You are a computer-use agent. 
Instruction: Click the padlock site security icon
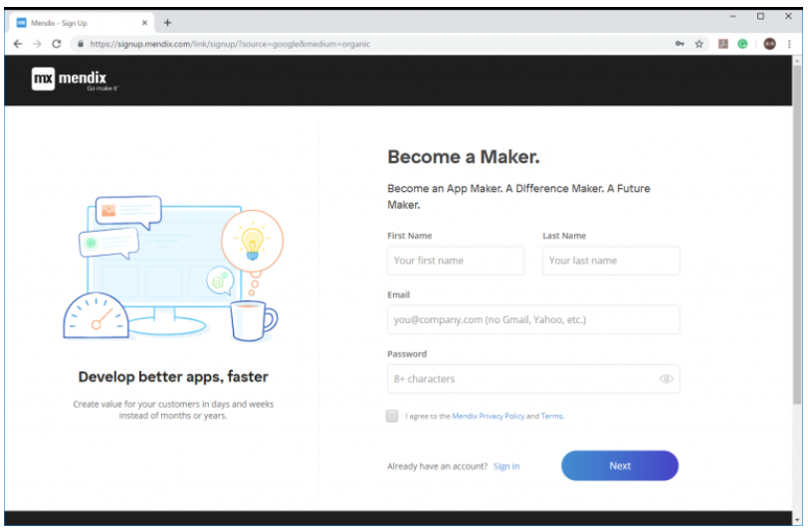tap(81, 45)
